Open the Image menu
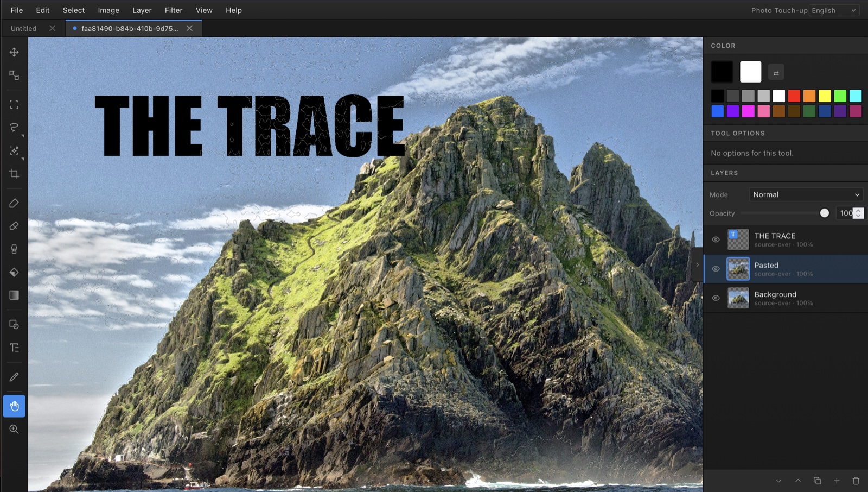The width and height of the screenshot is (868, 492). [108, 10]
